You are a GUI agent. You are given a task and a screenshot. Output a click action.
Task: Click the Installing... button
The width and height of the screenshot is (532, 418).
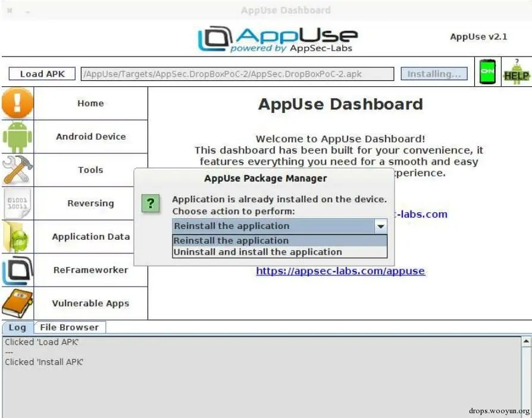pos(434,74)
